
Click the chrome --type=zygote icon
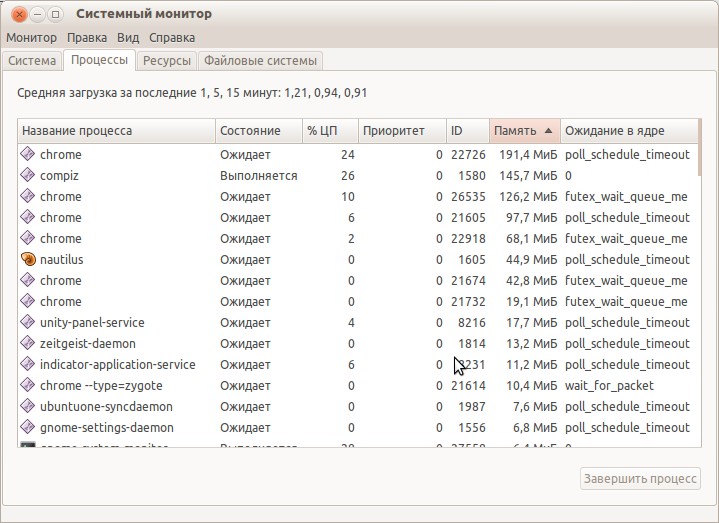tap(28, 385)
